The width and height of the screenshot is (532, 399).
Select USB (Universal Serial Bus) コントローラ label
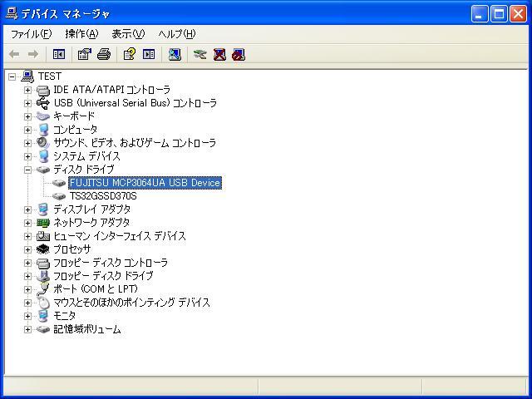pos(135,103)
